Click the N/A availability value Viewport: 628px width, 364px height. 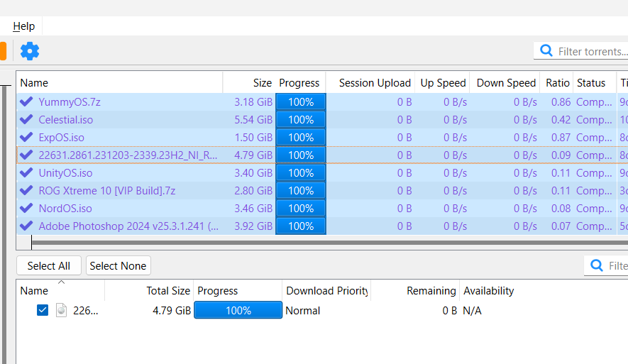click(x=472, y=310)
